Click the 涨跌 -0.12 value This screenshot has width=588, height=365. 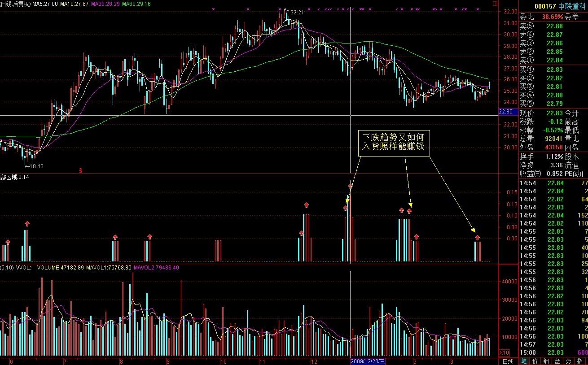click(x=555, y=122)
